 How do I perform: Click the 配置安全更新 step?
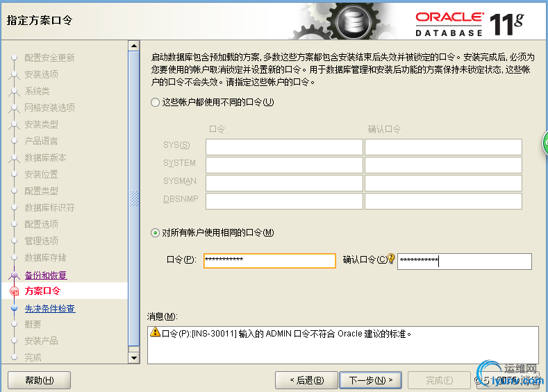click(x=49, y=58)
